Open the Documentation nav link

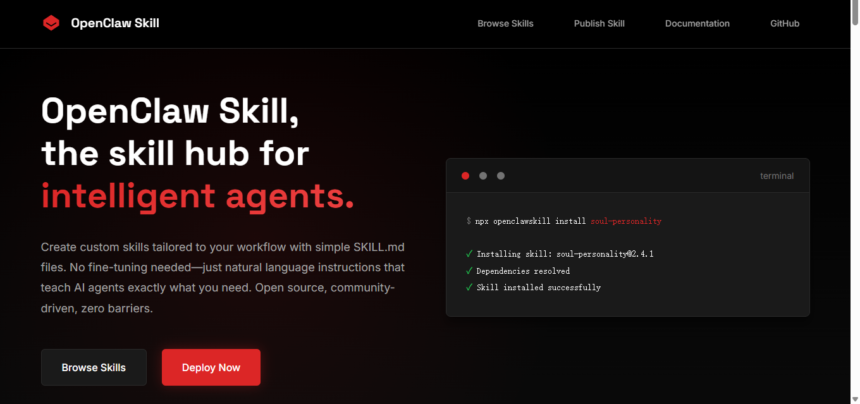click(x=697, y=24)
